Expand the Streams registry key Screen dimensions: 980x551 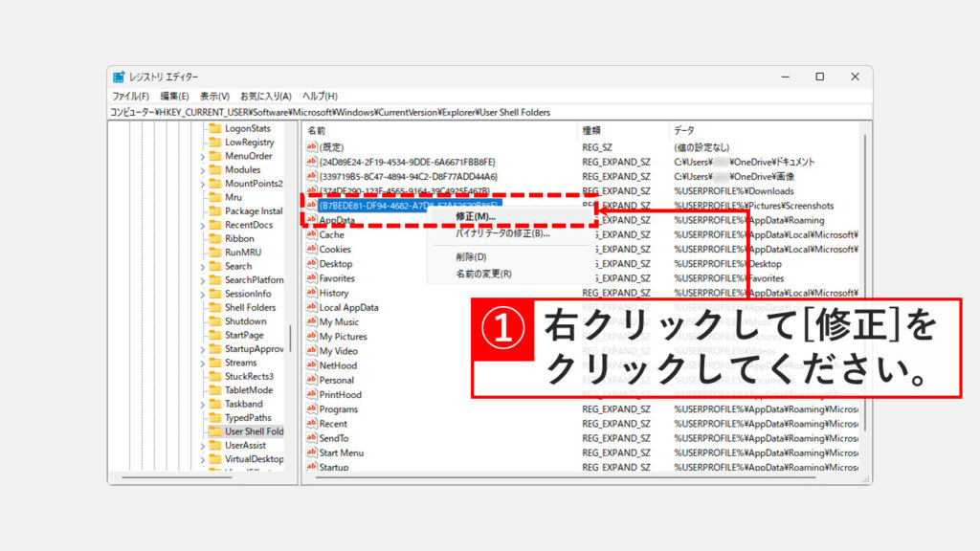tap(202, 364)
